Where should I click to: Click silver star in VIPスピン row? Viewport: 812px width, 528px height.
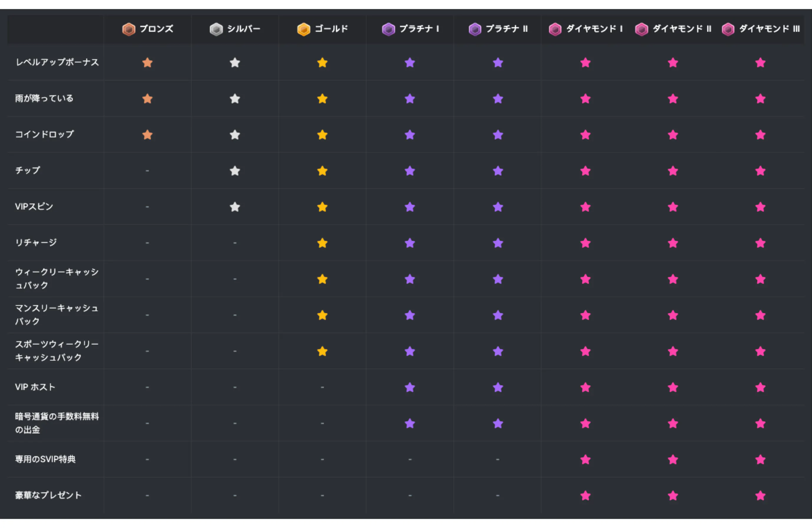(235, 207)
